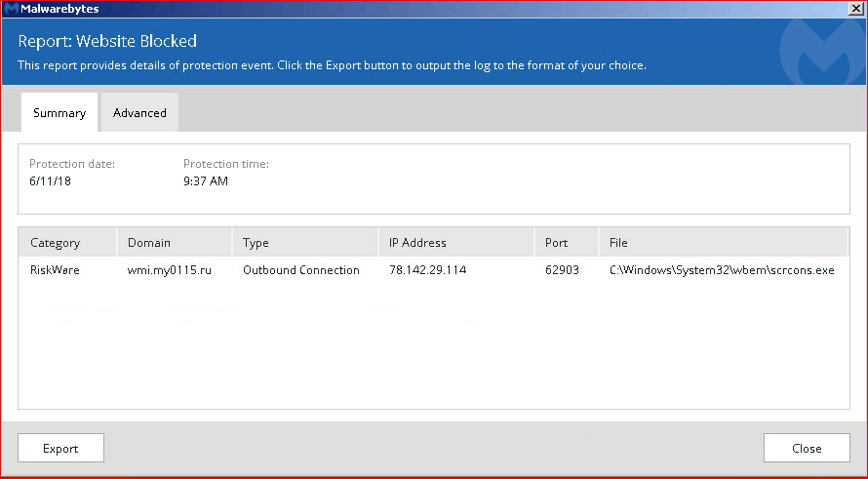
Task: Switch to the Summary tab
Action: pos(59,112)
